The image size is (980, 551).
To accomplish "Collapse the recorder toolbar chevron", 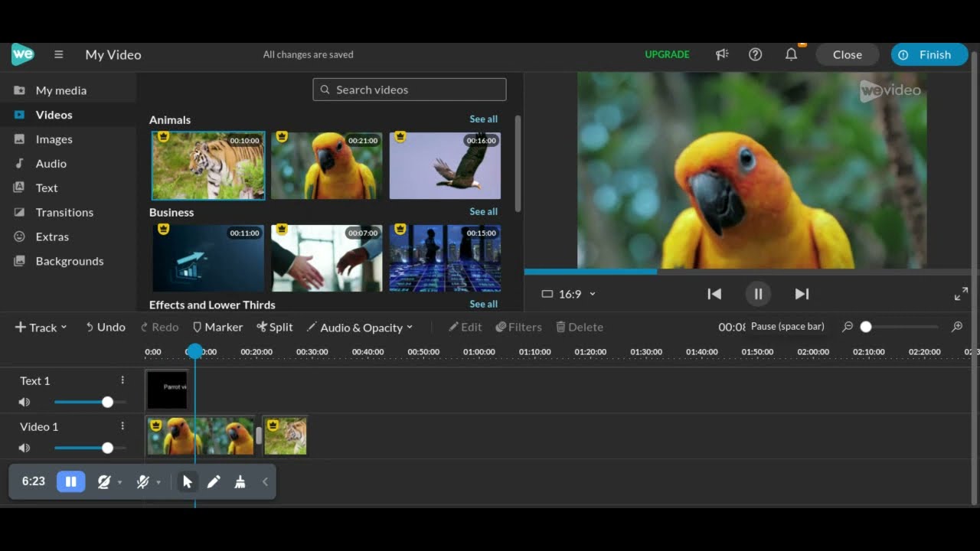I will (266, 481).
